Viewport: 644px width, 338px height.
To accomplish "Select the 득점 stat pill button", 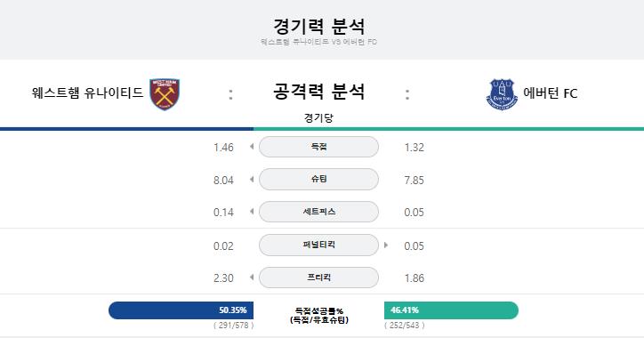I will point(318,147).
